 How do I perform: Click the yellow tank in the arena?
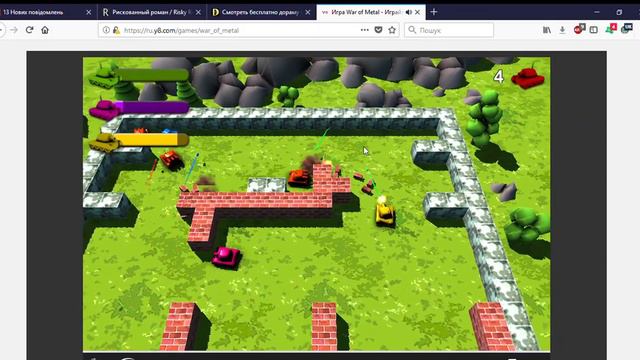click(x=385, y=213)
